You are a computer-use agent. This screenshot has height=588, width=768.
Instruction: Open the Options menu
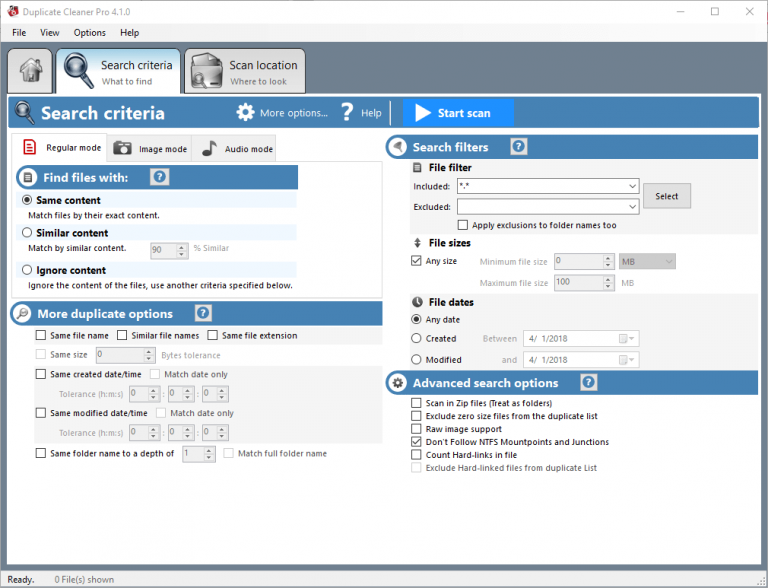[90, 32]
